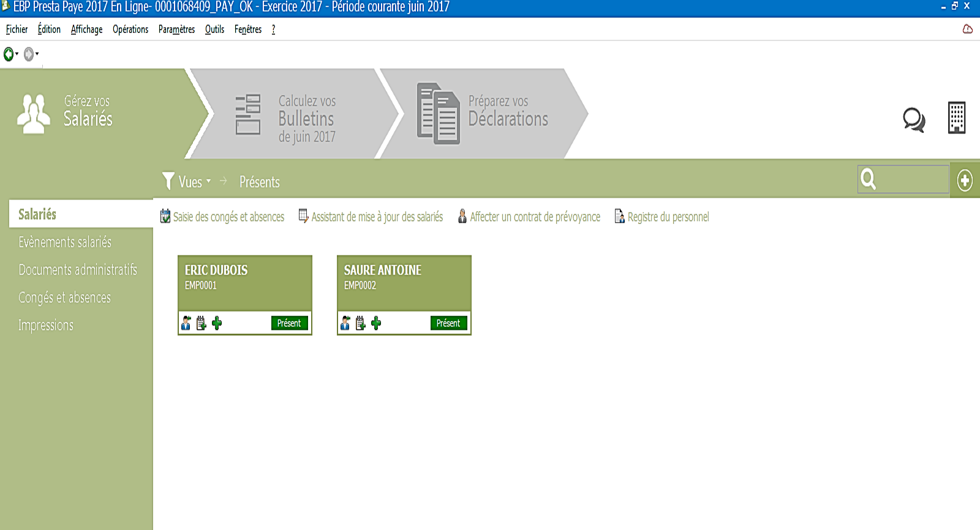Click employee code EMP0001
The height and width of the screenshot is (530, 980).
click(201, 285)
